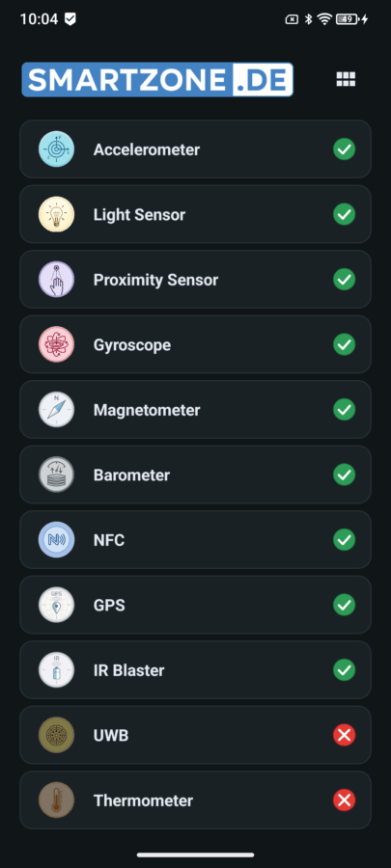Viewport: 391px width, 868px height.
Task: Tap the Accelerometer target icon
Action: click(57, 149)
